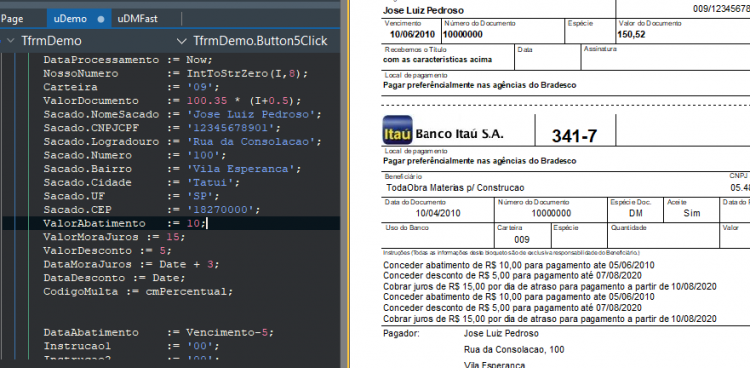Click bank code 341-7 in preview
Screen dimensions: 750x368
pos(574,136)
